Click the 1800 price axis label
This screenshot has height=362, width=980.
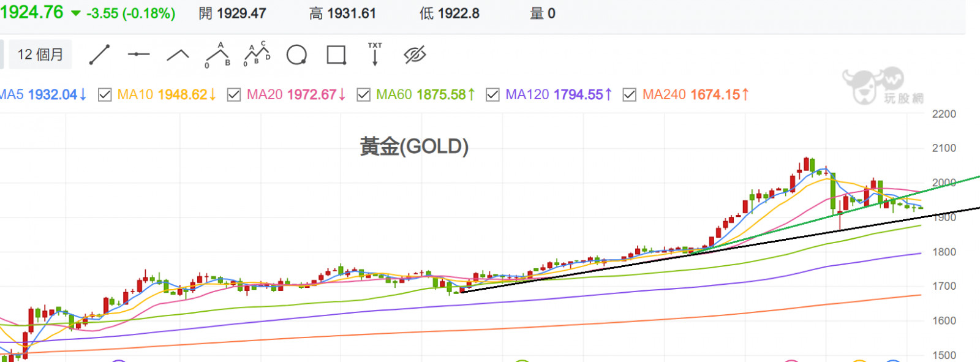point(944,252)
